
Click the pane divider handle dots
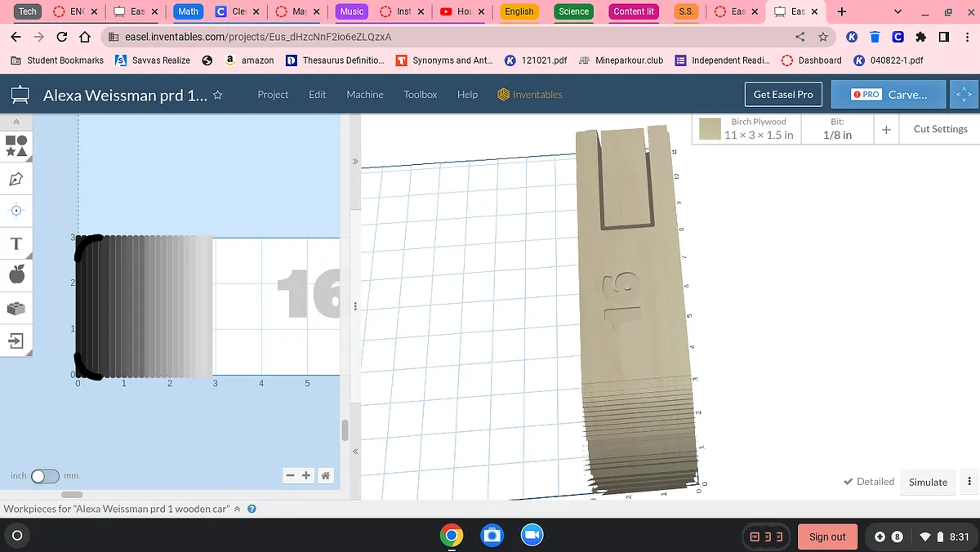point(355,306)
